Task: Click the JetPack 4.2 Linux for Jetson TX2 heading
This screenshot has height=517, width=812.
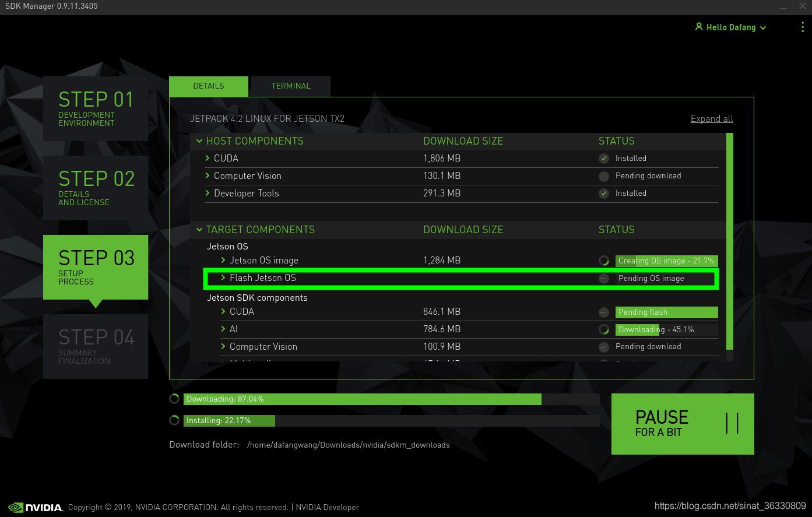Action: [x=268, y=119]
